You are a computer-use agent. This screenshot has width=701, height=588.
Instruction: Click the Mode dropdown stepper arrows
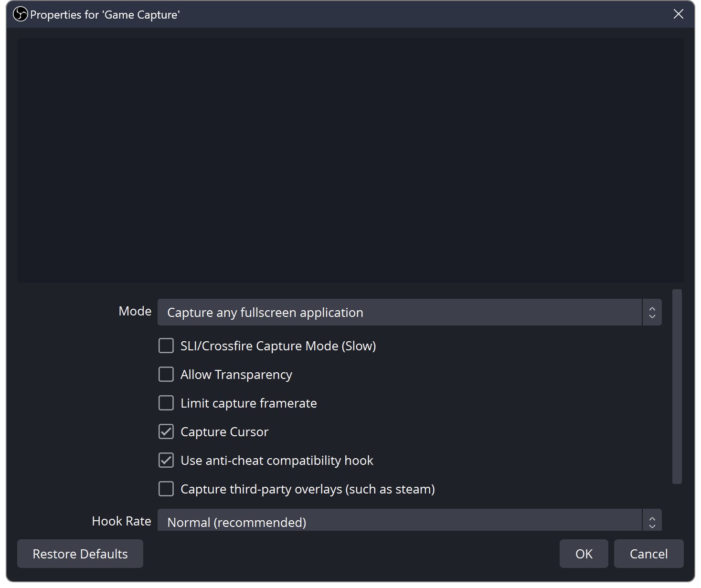(x=652, y=312)
